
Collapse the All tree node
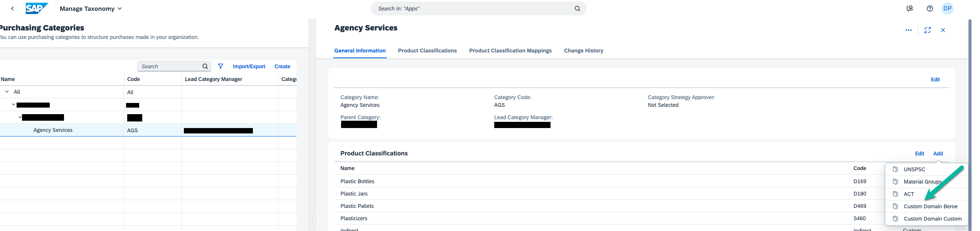7,92
